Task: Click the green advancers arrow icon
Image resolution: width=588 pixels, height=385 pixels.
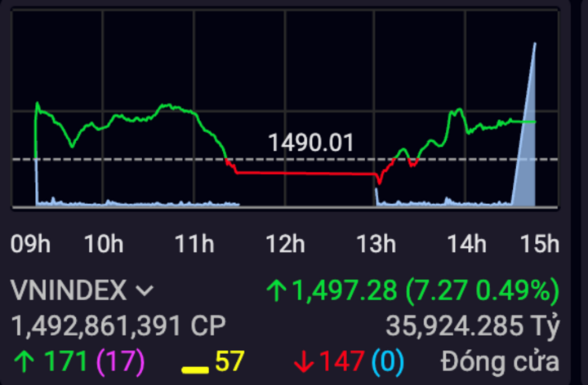Action: [24, 362]
